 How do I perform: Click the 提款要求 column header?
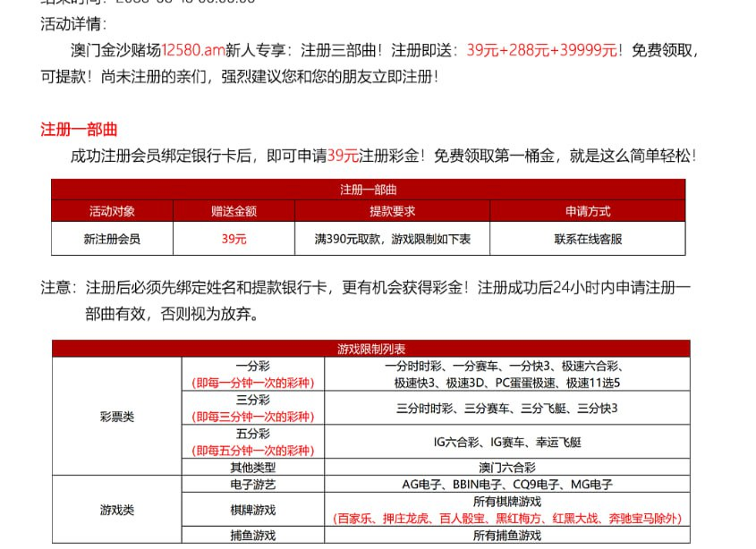pyautogui.click(x=392, y=212)
